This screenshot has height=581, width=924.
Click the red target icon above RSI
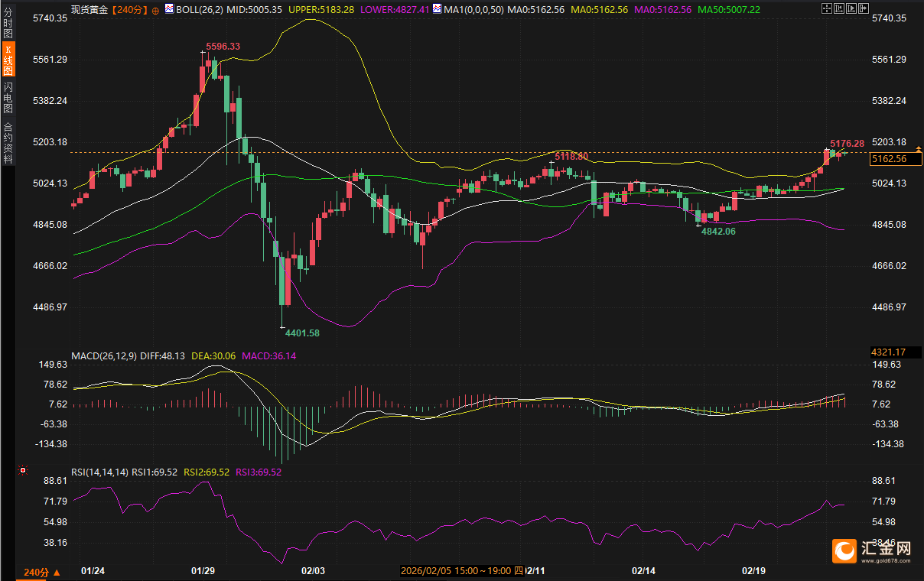coord(23,470)
